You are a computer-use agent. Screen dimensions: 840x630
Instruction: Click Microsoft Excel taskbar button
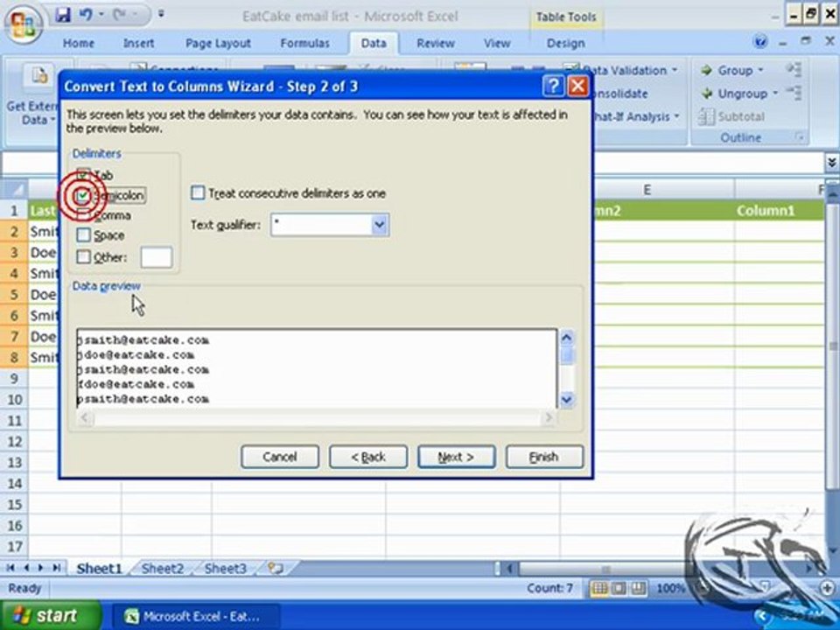pos(195,616)
